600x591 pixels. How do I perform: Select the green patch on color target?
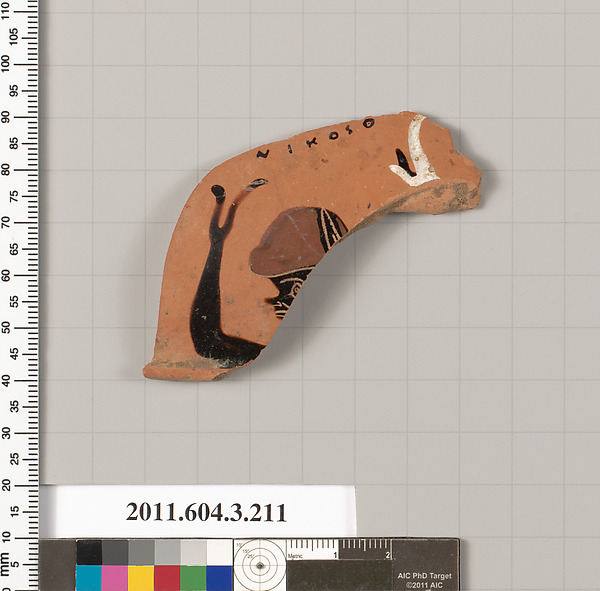pyautogui.click(x=193, y=578)
